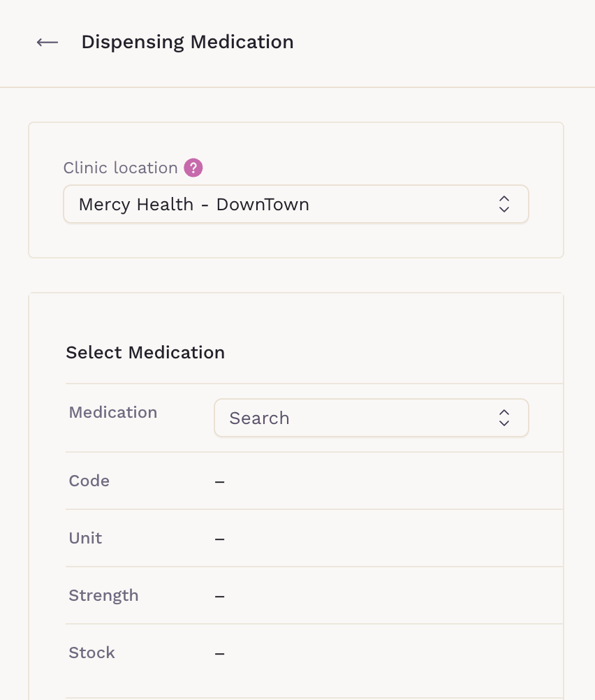Click the 'Dispensing Medication' page title
This screenshot has height=700, width=595.
[x=187, y=42]
